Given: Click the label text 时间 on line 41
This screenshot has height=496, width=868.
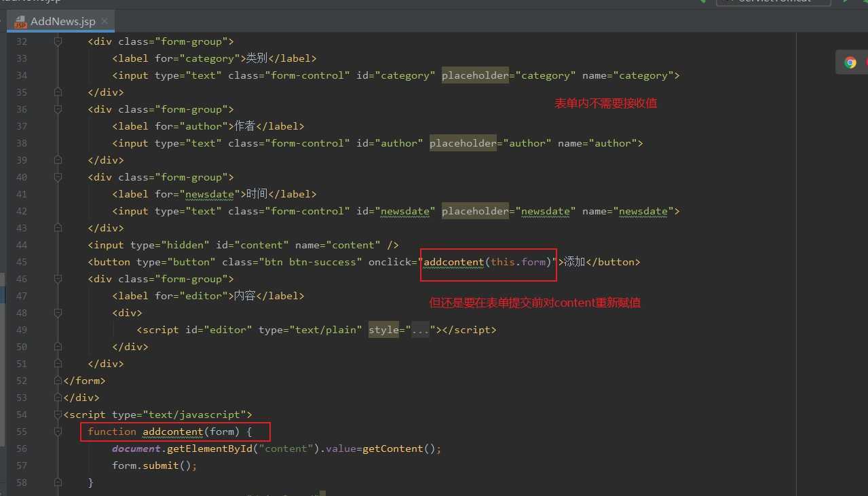Looking at the screenshot, I should 256,194.
